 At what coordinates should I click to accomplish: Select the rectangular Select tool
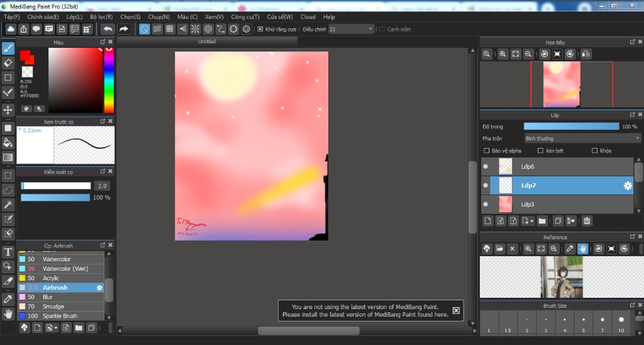point(8,176)
